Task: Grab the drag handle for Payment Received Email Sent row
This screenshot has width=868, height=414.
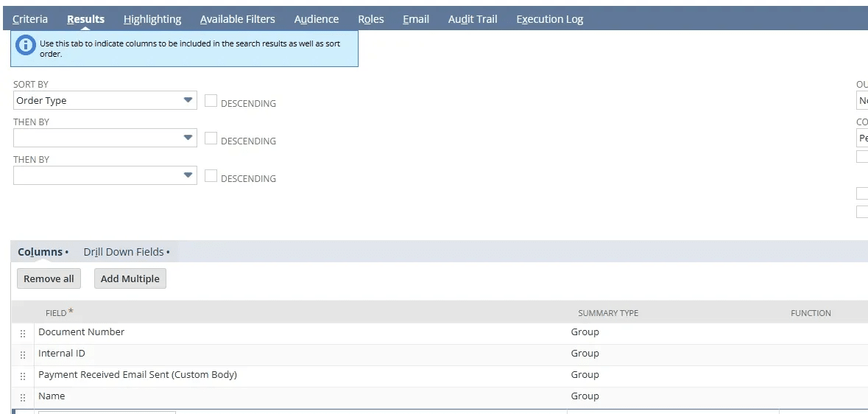Action: (23, 376)
